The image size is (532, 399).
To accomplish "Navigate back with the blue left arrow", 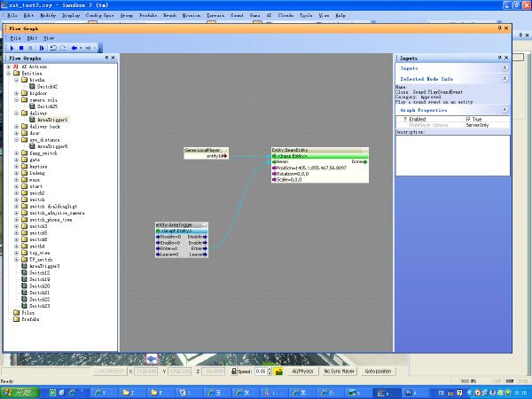I will pyautogui.click(x=74, y=48).
